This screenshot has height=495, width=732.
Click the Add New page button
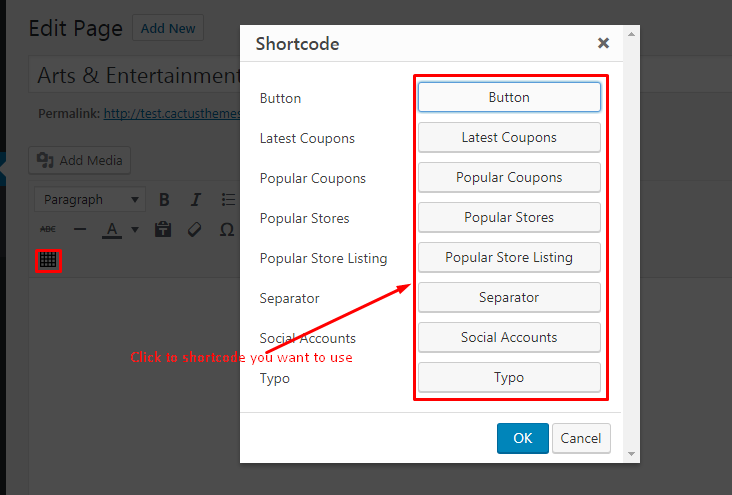(168, 28)
